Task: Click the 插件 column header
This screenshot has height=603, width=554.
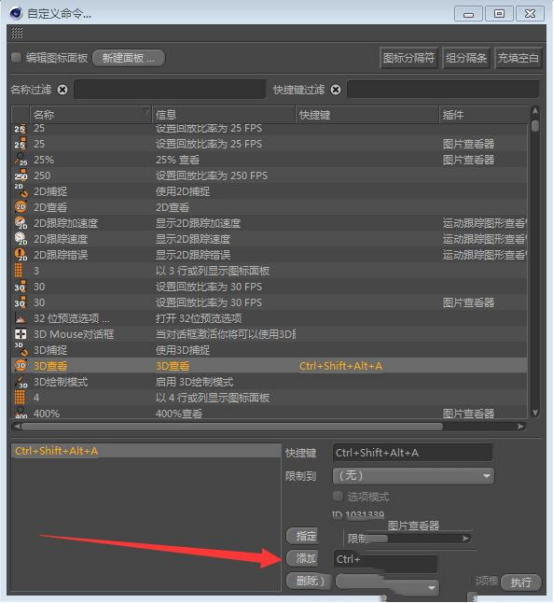Action: click(x=484, y=115)
